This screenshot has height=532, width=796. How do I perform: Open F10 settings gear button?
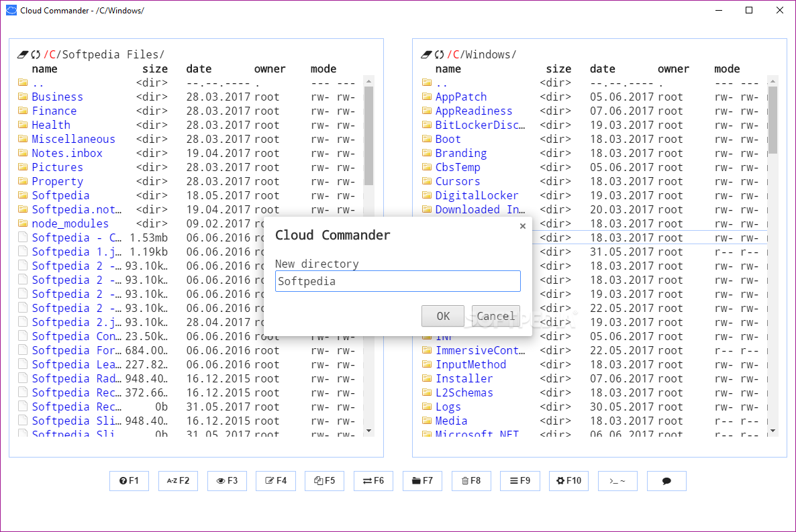tap(568, 481)
